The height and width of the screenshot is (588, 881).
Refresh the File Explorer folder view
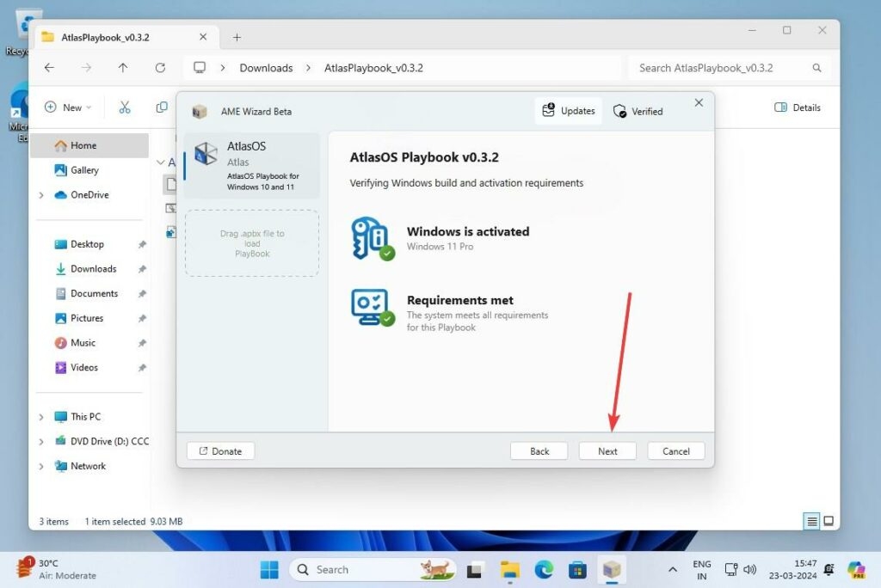[x=160, y=68]
